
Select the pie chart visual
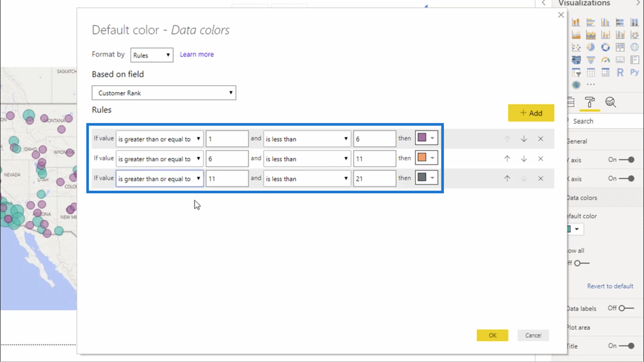(x=591, y=47)
